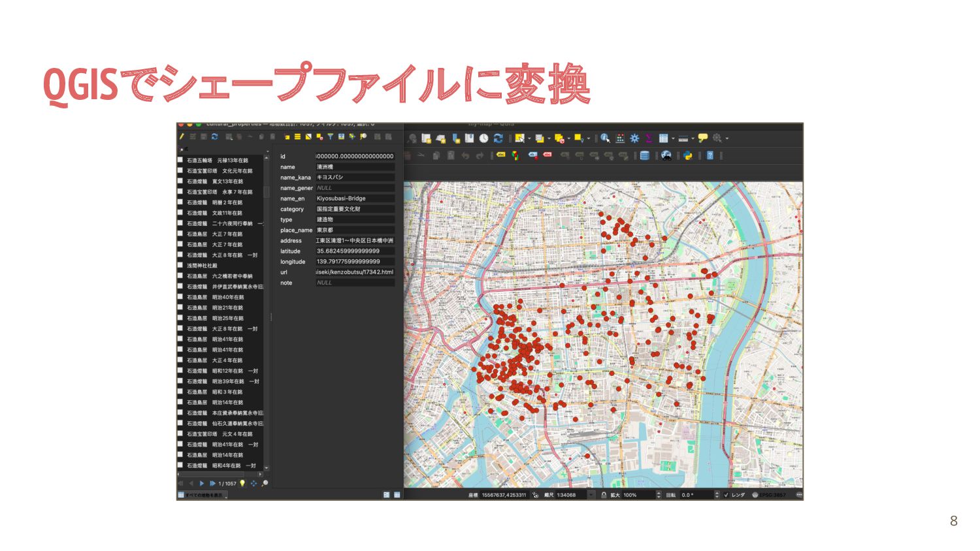Viewport: 980px width, 551px height.
Task: Open select by location dropdown arrow
Action: point(588,138)
